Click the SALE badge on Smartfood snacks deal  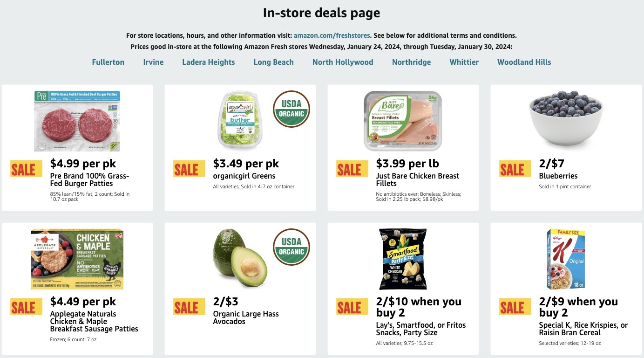[x=352, y=307]
